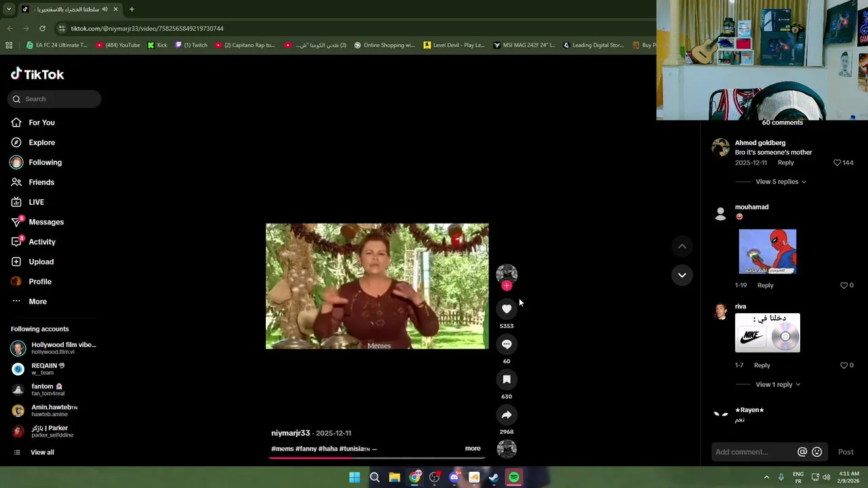Image resolution: width=868 pixels, height=488 pixels.
Task: Reply to Ahmed goldberg's comment
Action: point(785,163)
